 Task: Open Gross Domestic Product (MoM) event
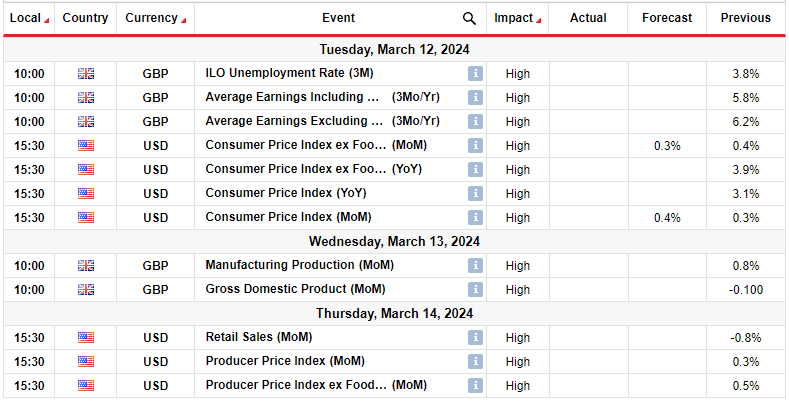(x=297, y=290)
